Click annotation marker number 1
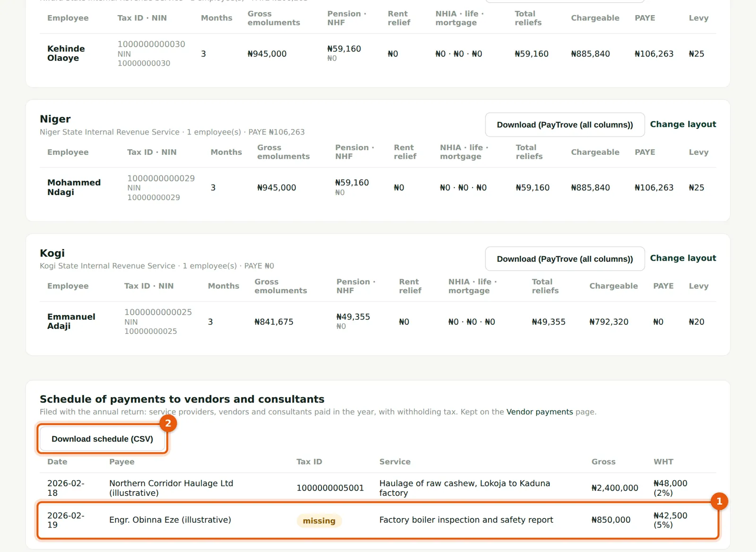The width and height of the screenshot is (756, 552). (x=719, y=501)
